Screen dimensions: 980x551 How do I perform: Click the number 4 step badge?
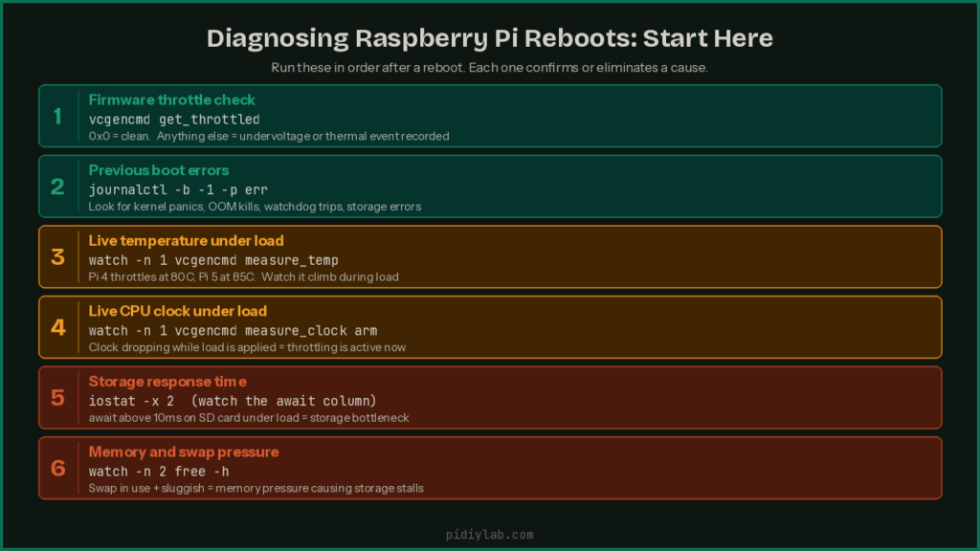57,327
